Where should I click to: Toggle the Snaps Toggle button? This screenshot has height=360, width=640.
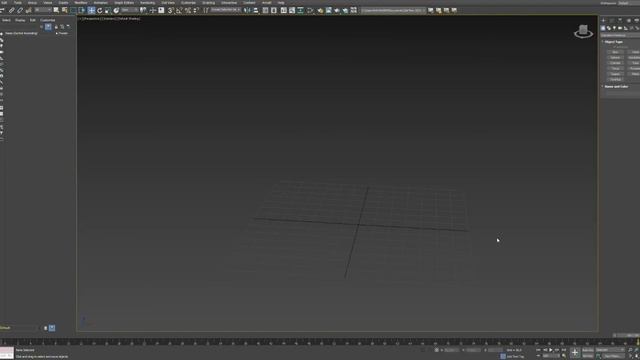tap(171, 10)
